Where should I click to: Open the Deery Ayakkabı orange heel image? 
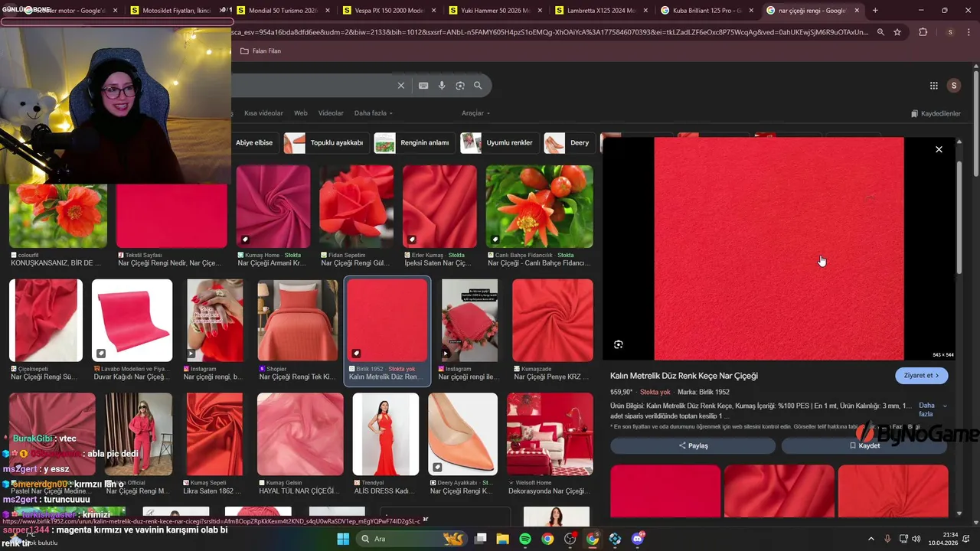coord(462,434)
